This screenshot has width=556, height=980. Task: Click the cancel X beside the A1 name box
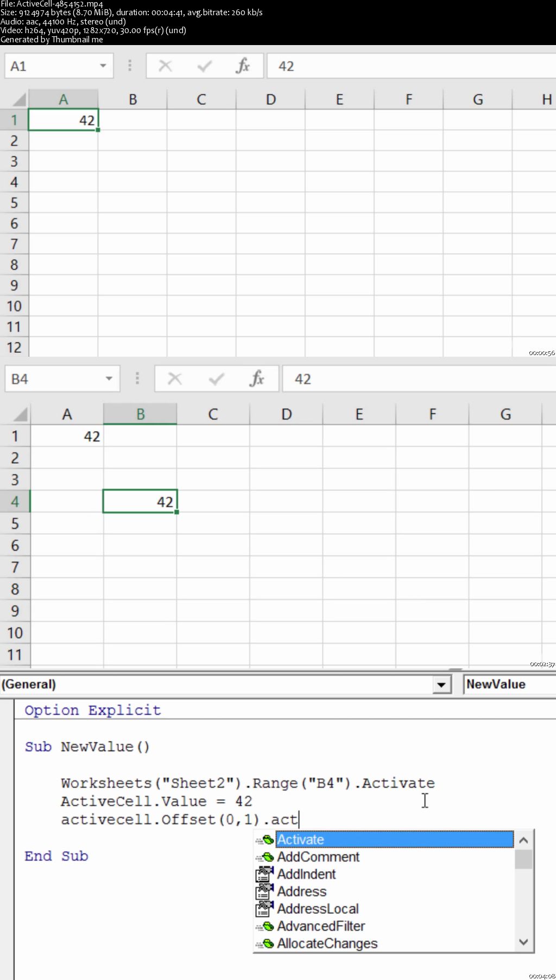[165, 66]
